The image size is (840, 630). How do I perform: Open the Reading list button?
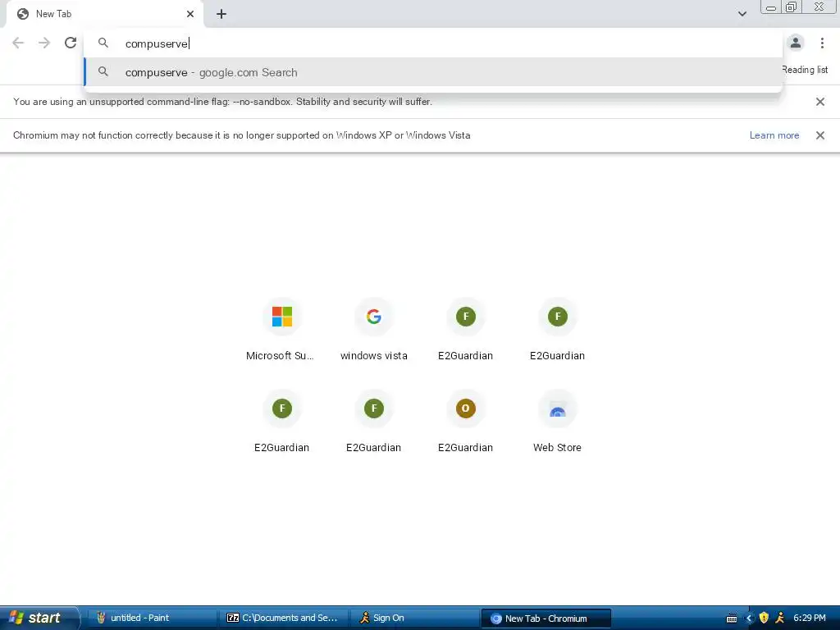pyautogui.click(x=804, y=70)
